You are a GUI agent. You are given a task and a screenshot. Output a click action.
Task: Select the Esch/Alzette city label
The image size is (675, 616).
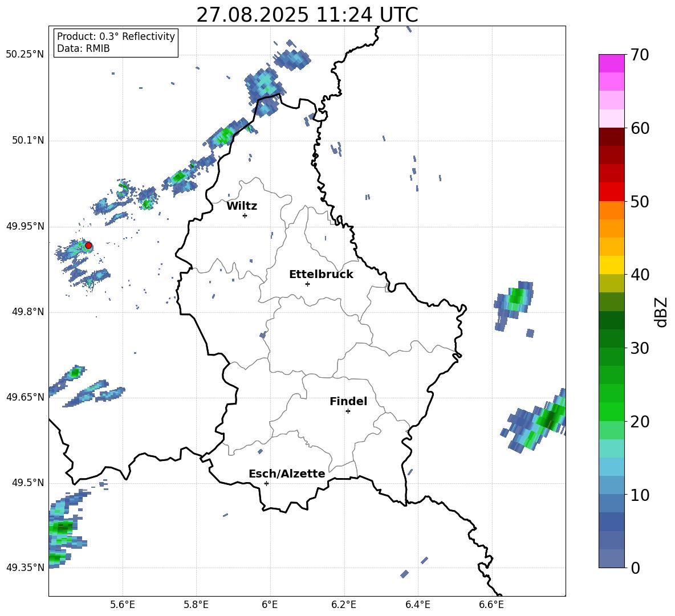287,474
